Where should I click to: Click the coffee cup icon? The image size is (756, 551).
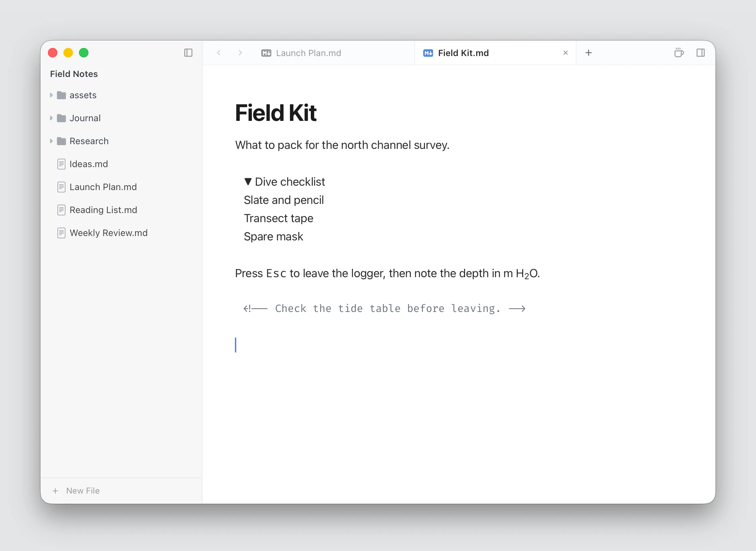coord(679,53)
